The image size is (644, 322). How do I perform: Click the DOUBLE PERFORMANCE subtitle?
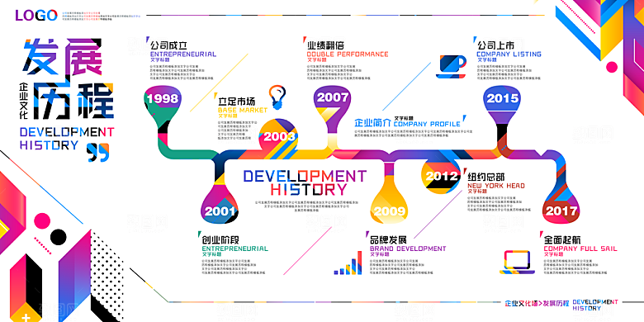pos(348,54)
